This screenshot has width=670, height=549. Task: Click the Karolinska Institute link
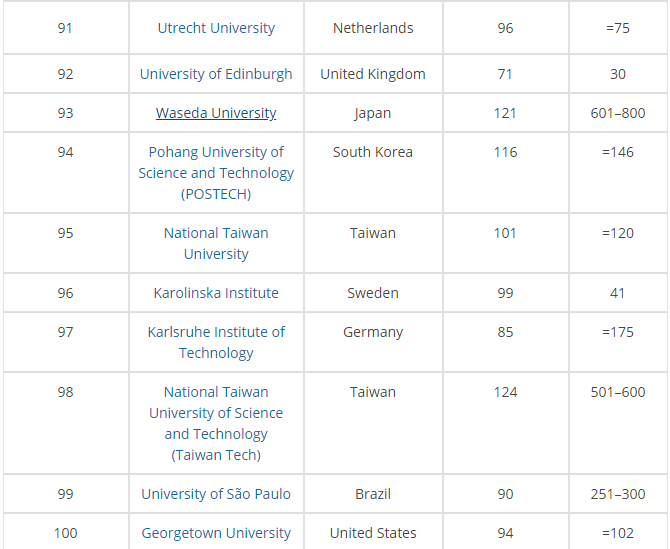216,293
